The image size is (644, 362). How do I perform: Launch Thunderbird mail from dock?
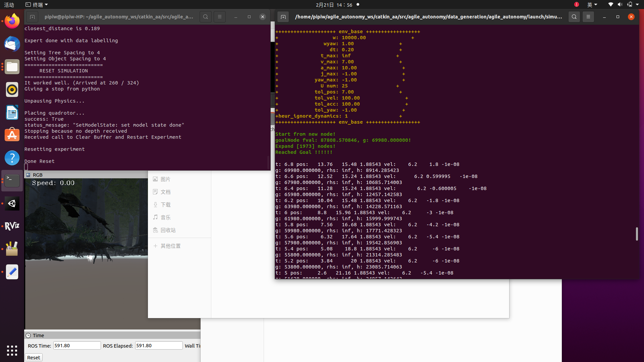(x=12, y=44)
